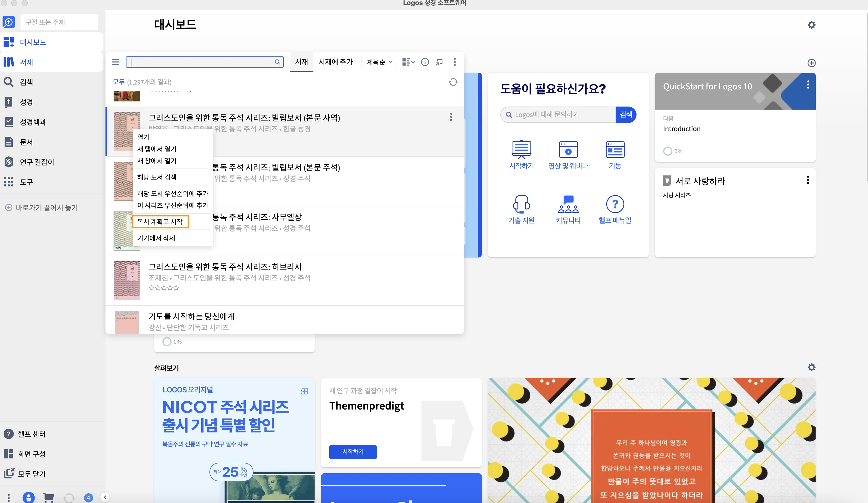Click the 기술 지원 headset icon

click(521, 204)
